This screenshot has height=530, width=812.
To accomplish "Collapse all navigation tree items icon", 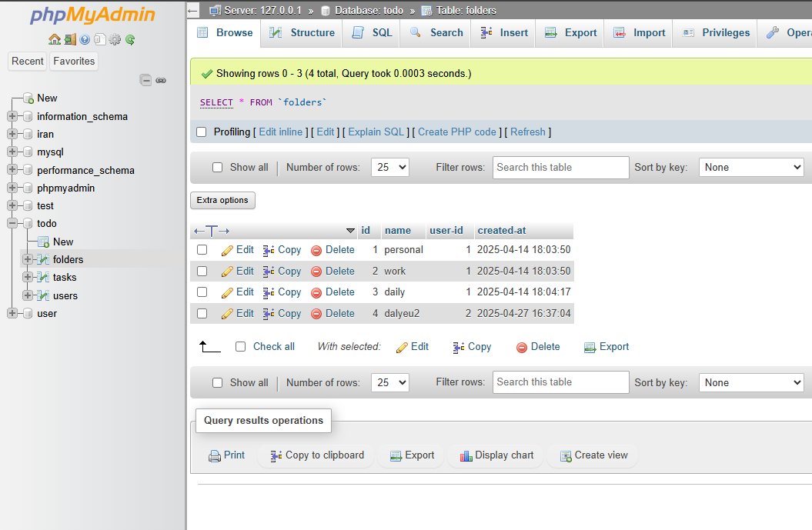I will click(146, 80).
